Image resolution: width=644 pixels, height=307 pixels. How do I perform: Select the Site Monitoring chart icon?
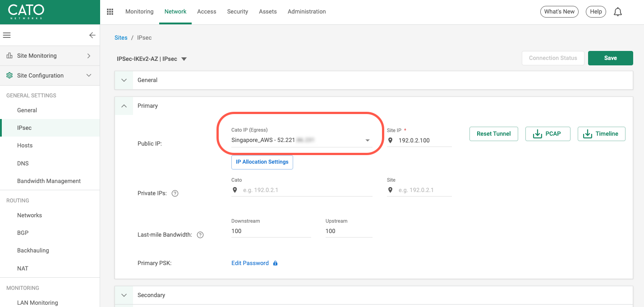click(9, 55)
